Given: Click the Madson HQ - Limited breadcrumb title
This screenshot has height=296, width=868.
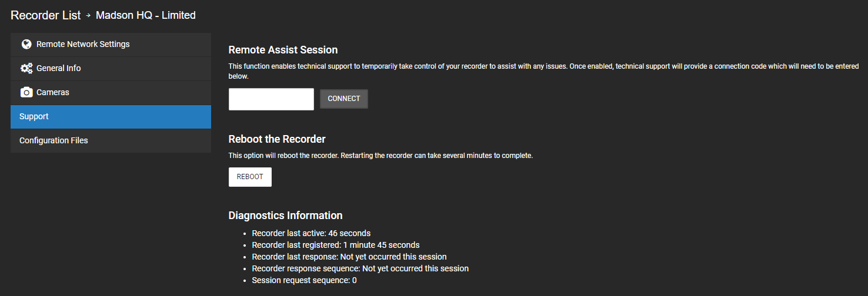Looking at the screenshot, I should coord(146,15).
